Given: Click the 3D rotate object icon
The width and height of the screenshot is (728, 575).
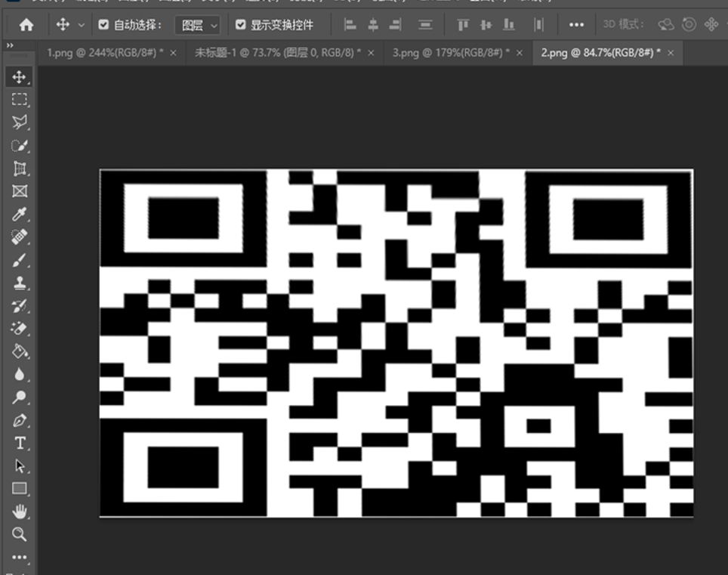Looking at the screenshot, I should (666, 25).
